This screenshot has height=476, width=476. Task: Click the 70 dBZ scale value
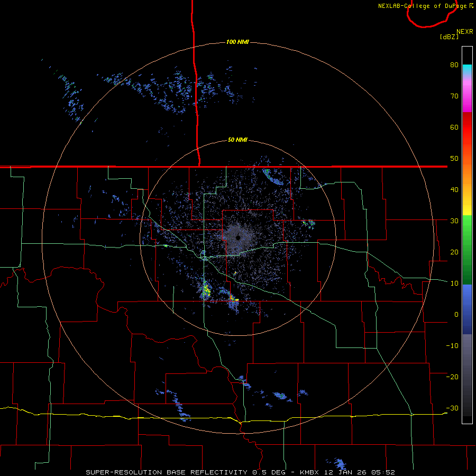[x=454, y=96]
